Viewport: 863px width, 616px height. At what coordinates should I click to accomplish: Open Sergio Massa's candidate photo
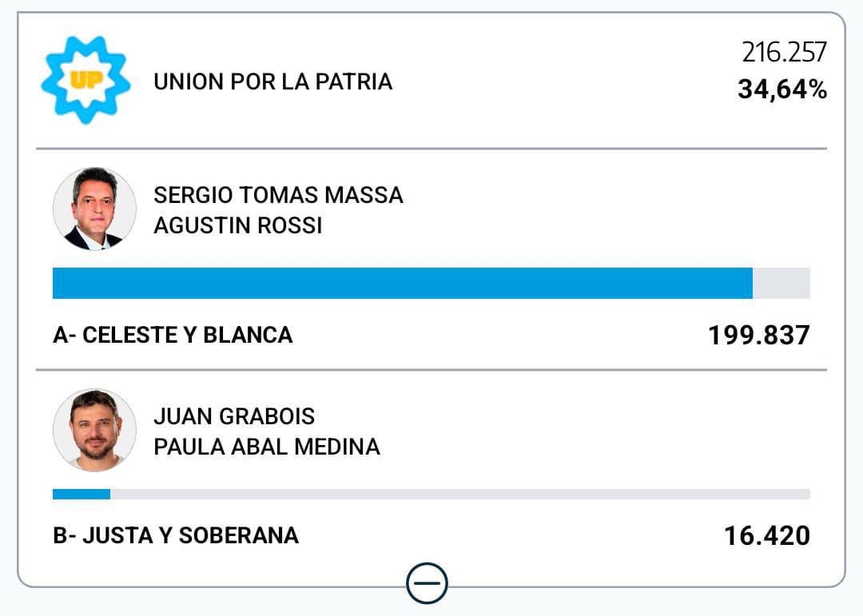pyautogui.click(x=94, y=209)
